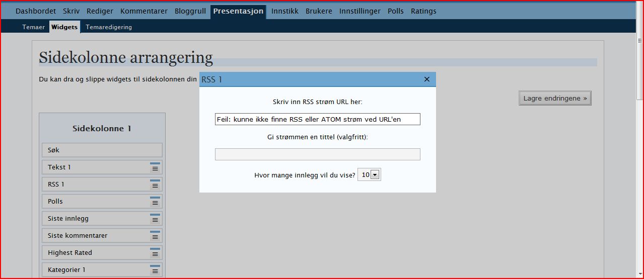Click the RSS strøm URL input field

coord(317,119)
